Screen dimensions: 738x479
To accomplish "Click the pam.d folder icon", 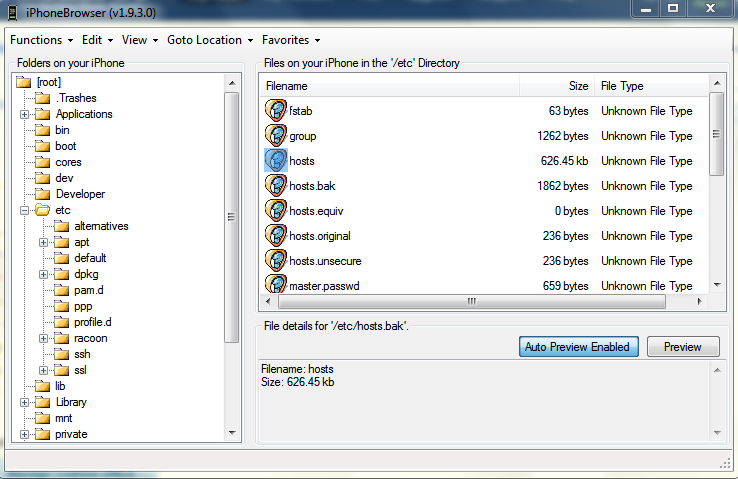I will 62,290.
